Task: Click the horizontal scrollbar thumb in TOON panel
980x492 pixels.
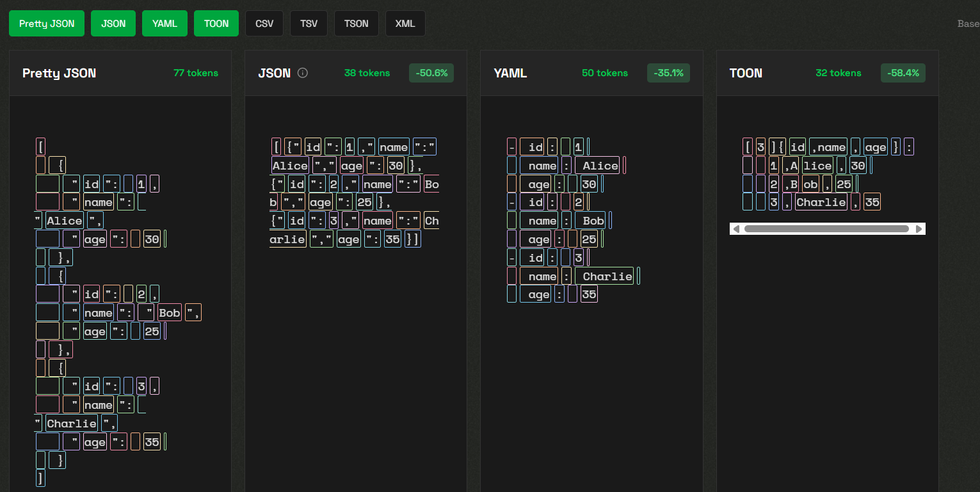Action: [826, 229]
